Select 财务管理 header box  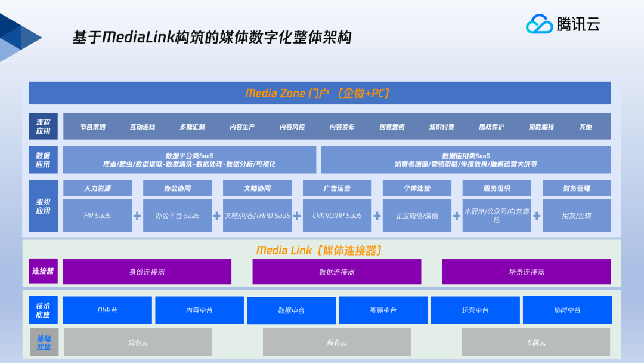coord(577,188)
